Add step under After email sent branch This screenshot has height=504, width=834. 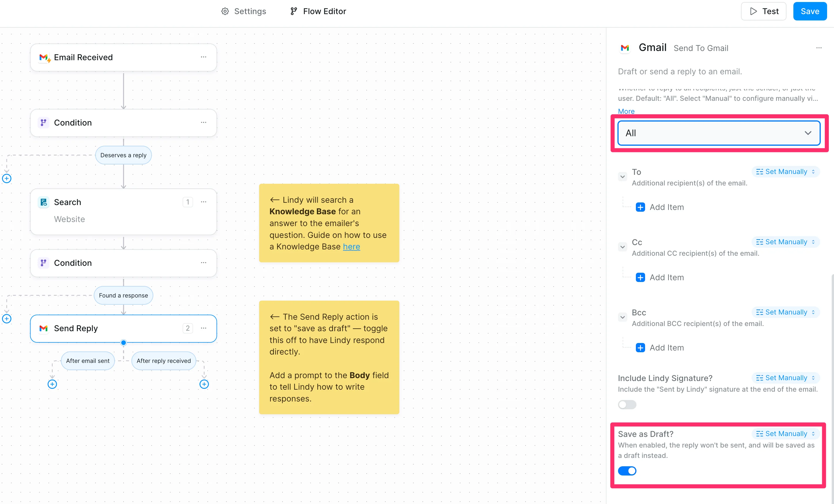(52, 384)
